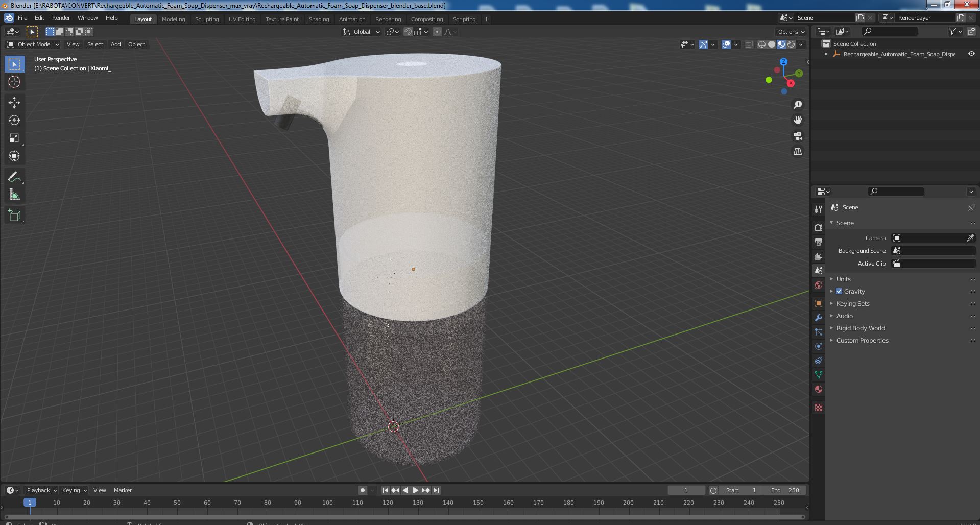Activate the Select Box tool

click(14, 64)
